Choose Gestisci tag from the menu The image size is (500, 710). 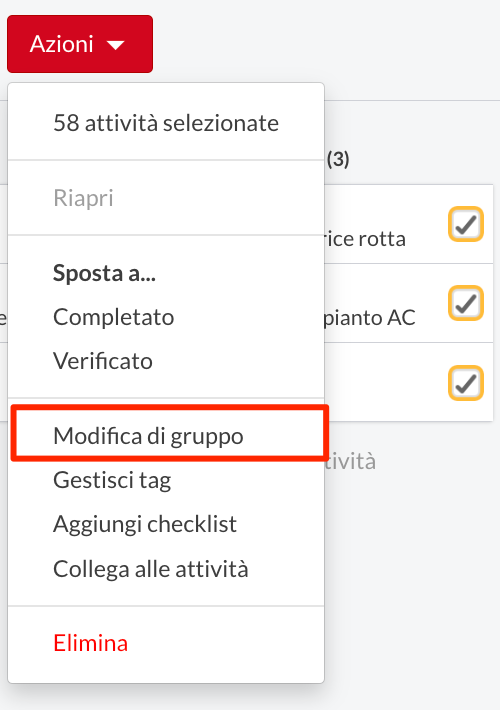[112, 480]
